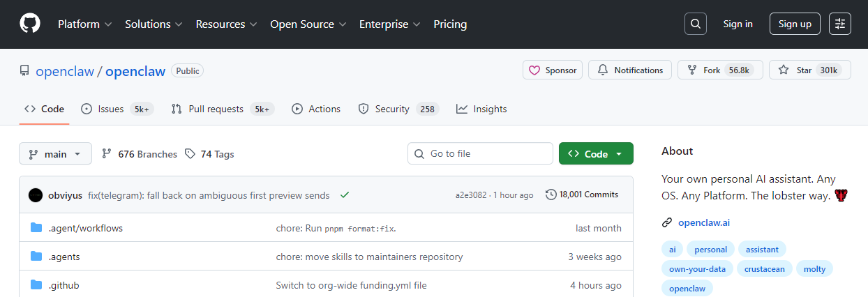Select the 'assistant' topic tag

[762, 249]
